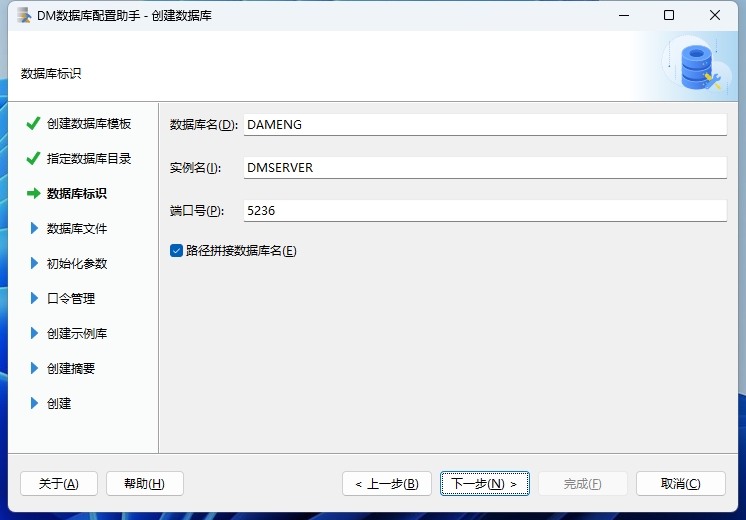Viewport: 746px width, 520px height.
Task: Click green checkmark beside 指定数据库目录
Action: coord(33,158)
